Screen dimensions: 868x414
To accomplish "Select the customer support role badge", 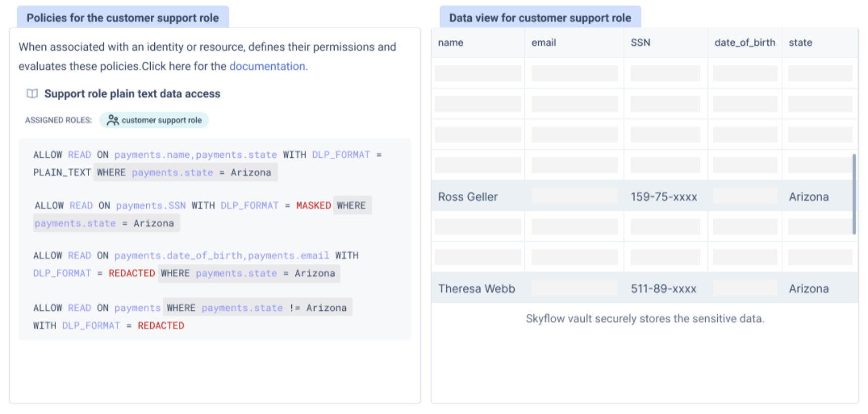I will (x=154, y=120).
